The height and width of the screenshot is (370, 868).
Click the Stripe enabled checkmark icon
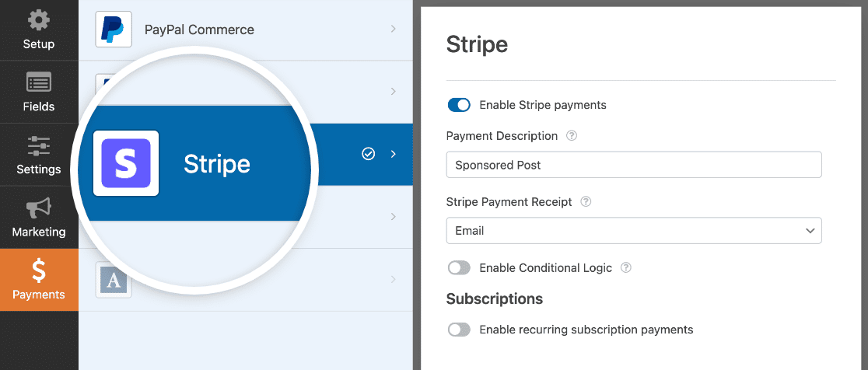click(x=368, y=155)
